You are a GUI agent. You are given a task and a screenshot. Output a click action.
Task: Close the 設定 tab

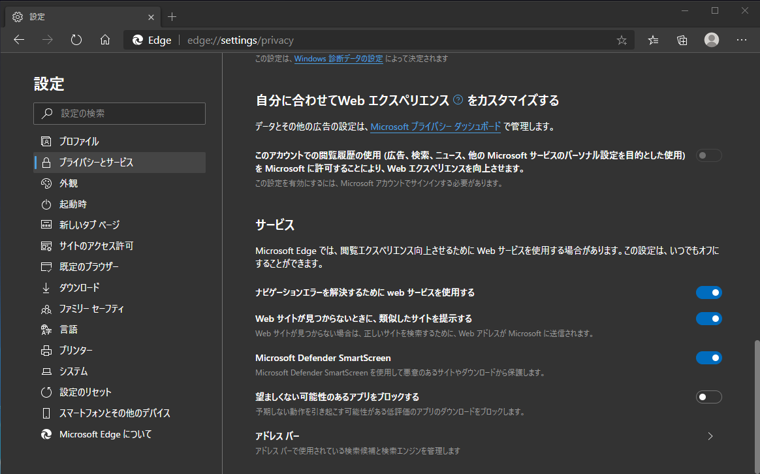(151, 17)
